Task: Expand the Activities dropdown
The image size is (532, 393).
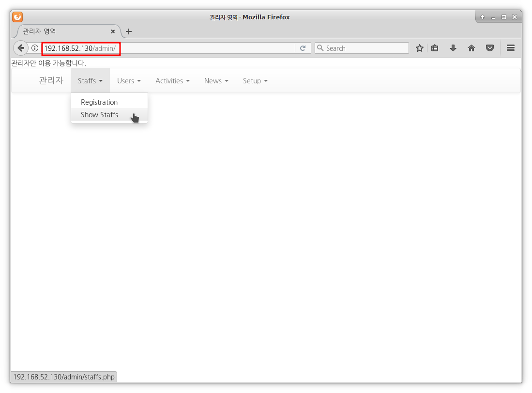Action: coord(172,81)
